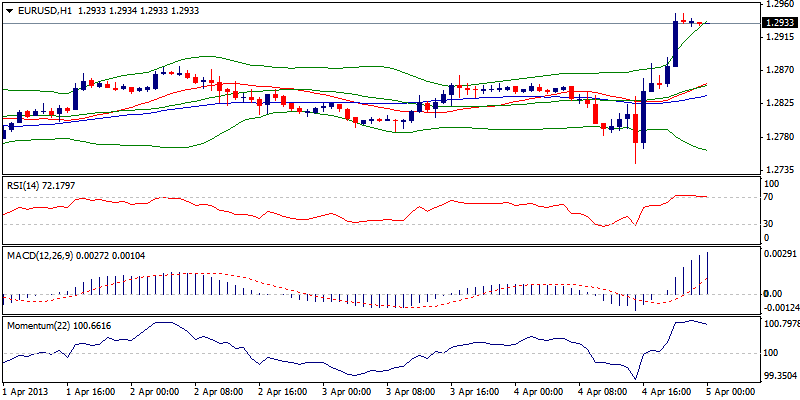The width and height of the screenshot is (800, 400).
Task: Click the EURUSD,H1 chart title text
Action: 43,9
